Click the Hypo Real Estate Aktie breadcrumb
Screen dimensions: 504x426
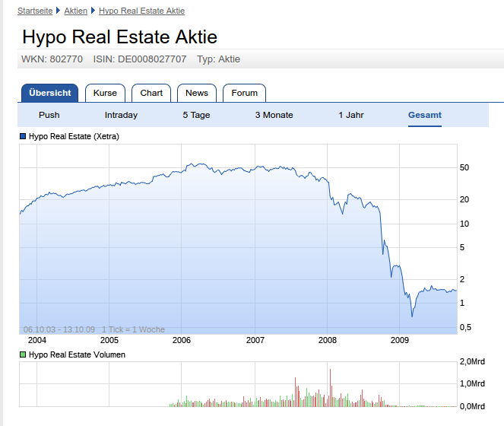pyautogui.click(x=141, y=11)
